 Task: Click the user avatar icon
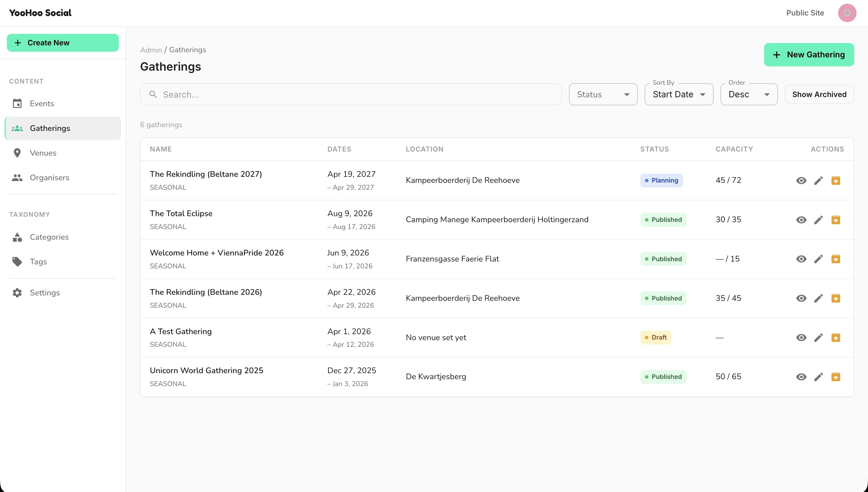click(x=847, y=13)
